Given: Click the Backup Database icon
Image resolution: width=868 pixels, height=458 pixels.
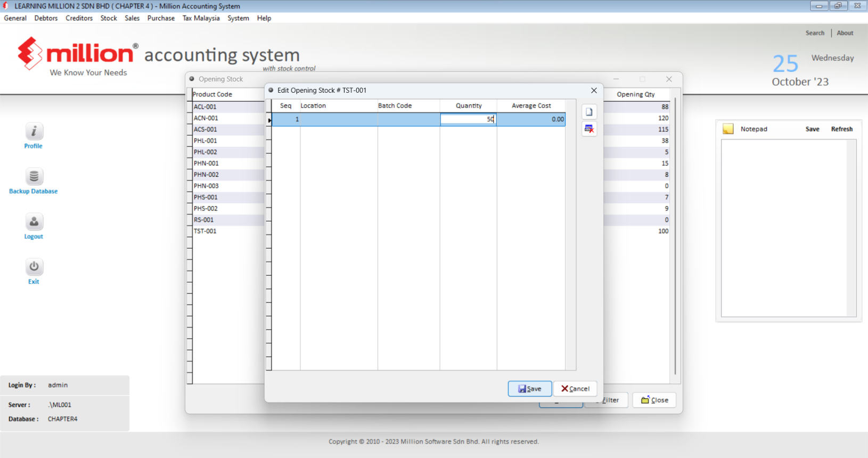Looking at the screenshot, I should pyautogui.click(x=34, y=176).
